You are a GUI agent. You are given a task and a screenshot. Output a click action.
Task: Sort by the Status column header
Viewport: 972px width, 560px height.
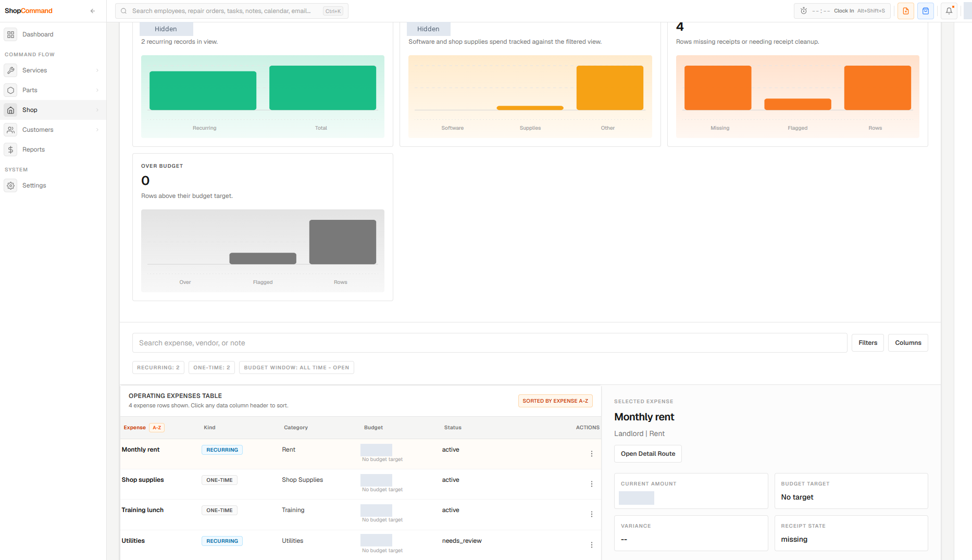pos(453,428)
